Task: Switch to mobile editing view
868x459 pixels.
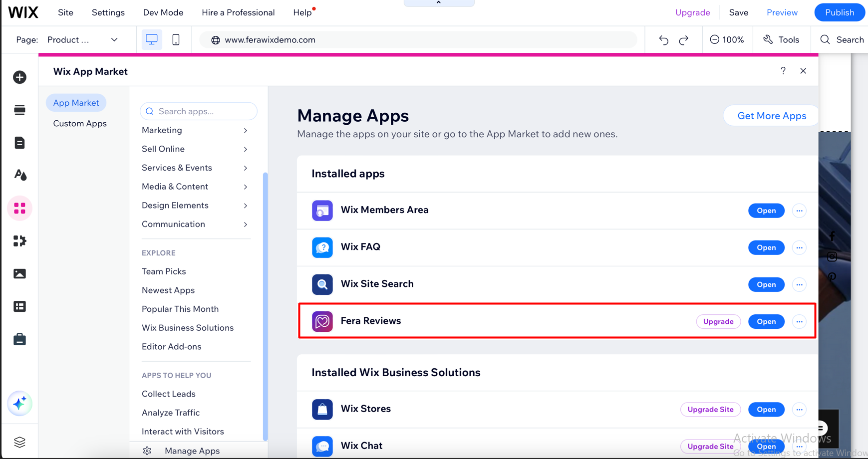Action: [x=176, y=39]
